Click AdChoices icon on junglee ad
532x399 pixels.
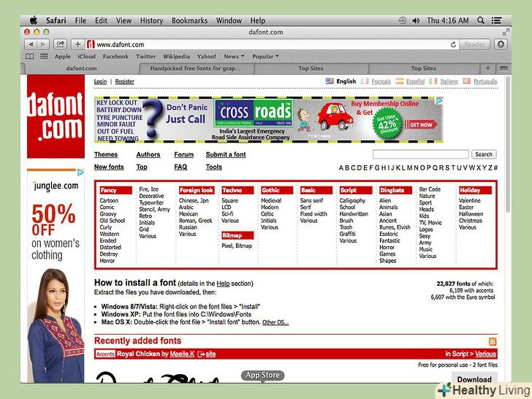click(80, 172)
